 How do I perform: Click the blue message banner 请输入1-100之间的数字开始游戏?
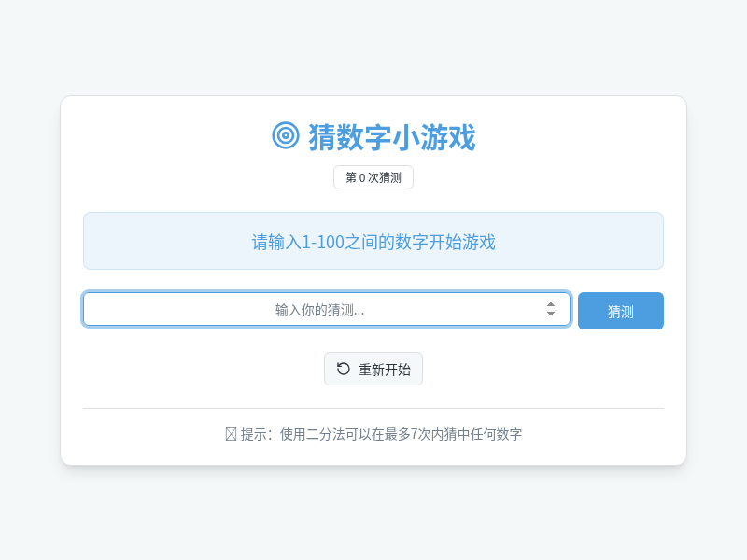click(373, 241)
